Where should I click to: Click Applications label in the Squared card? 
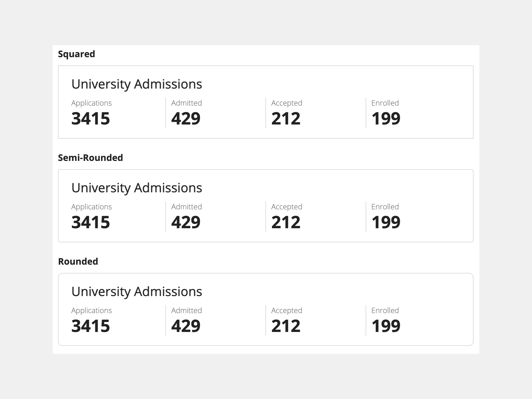[92, 103]
